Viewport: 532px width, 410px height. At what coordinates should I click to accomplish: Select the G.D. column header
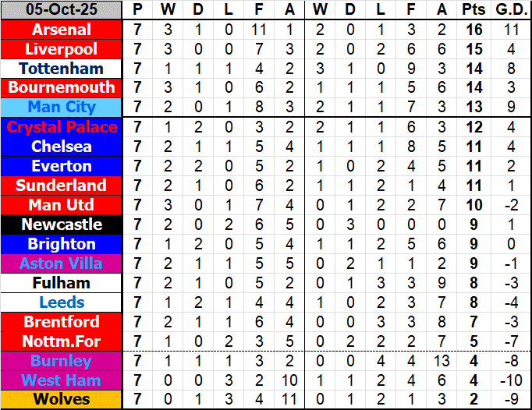(x=511, y=10)
